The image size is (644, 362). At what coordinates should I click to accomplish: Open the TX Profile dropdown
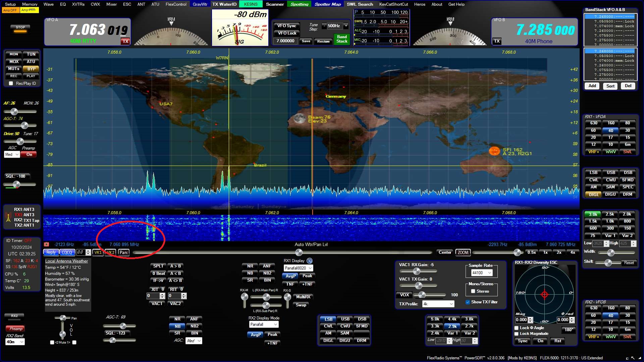(438, 304)
